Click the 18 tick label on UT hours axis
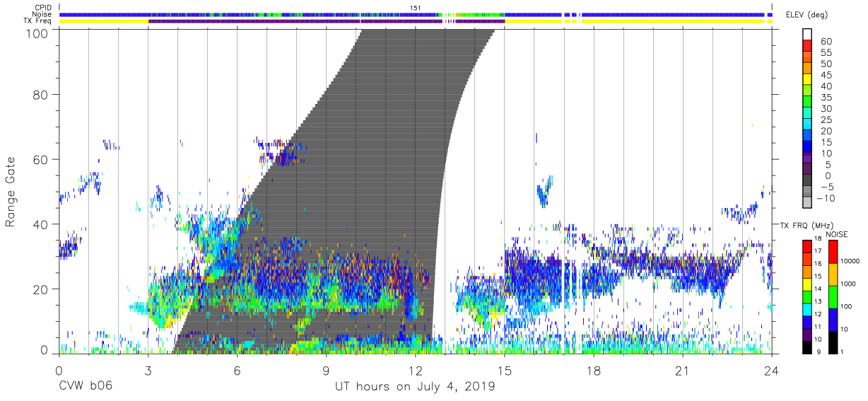Image resolution: width=868 pixels, height=401 pixels. click(594, 370)
